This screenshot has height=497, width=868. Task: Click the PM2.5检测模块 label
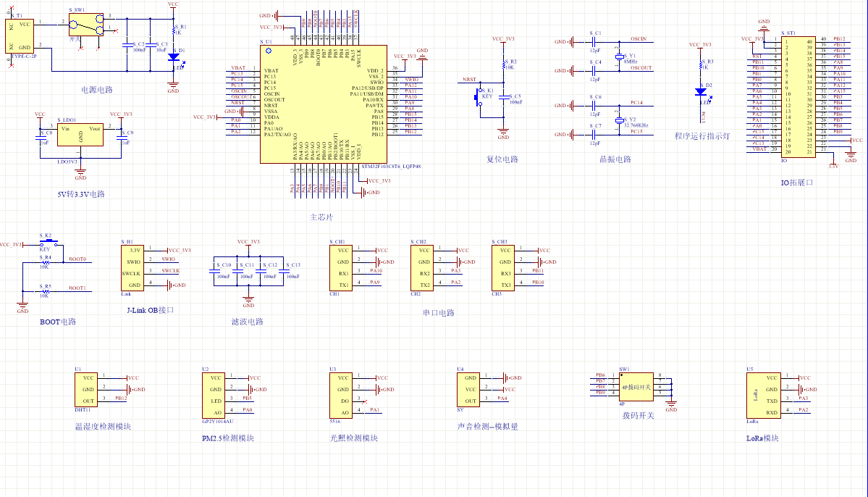click(x=227, y=438)
